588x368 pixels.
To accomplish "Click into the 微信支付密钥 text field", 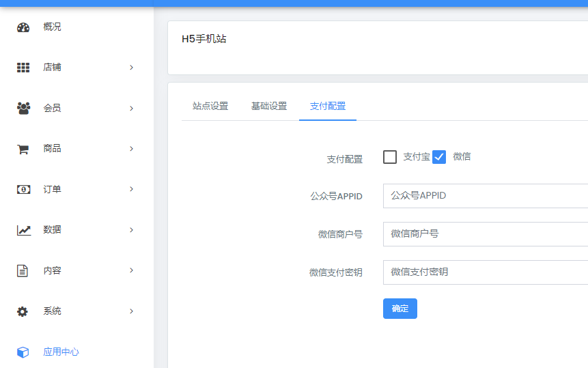I will [x=485, y=272].
